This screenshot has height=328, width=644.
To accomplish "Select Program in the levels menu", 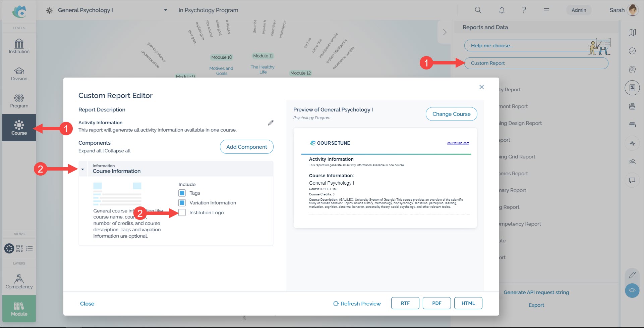I will tap(19, 101).
